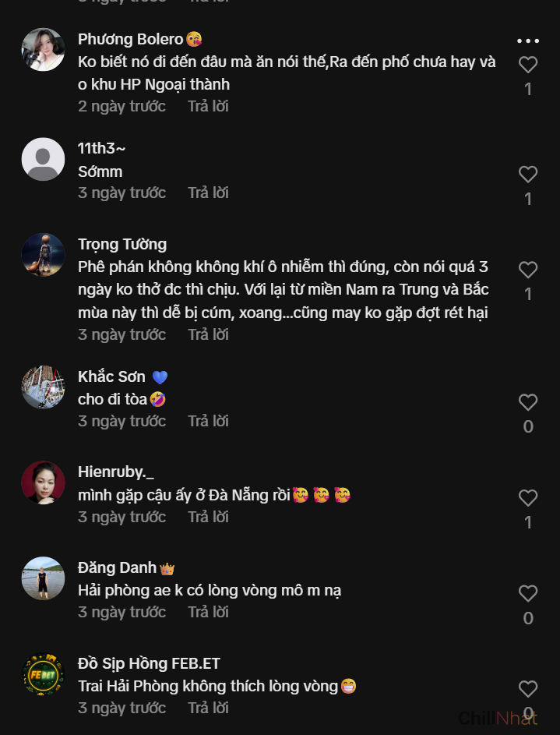
Task: Like Đồ Sịp Hồng FEB.ET's comment
Action: coord(528,689)
